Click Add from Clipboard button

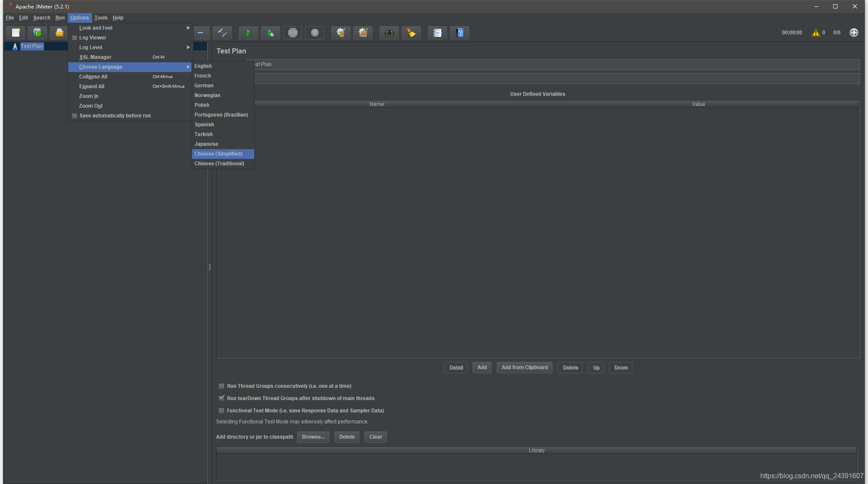coord(524,367)
